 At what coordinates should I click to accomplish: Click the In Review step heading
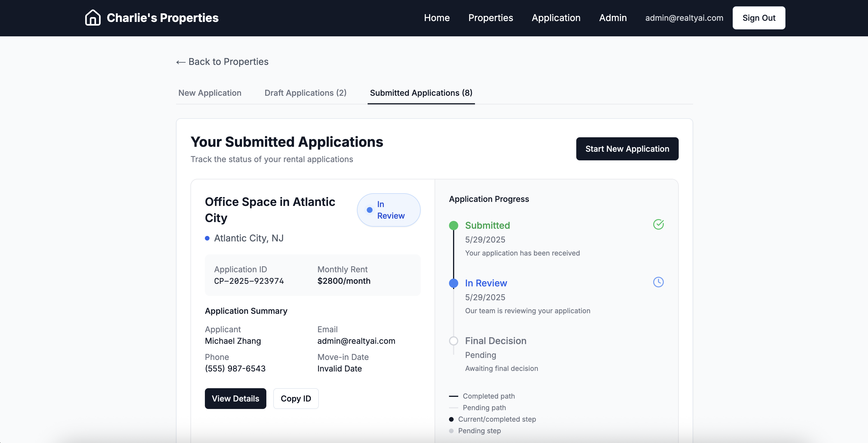click(x=486, y=283)
